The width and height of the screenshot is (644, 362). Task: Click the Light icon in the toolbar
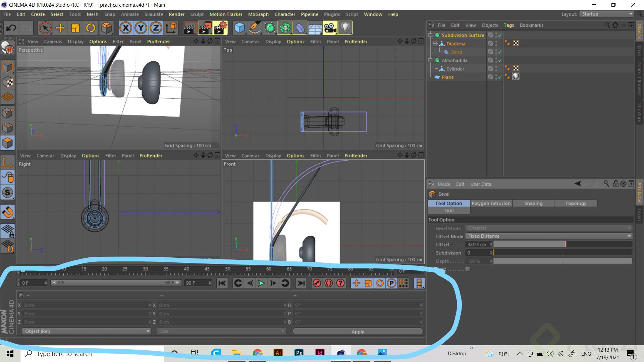tap(345, 28)
